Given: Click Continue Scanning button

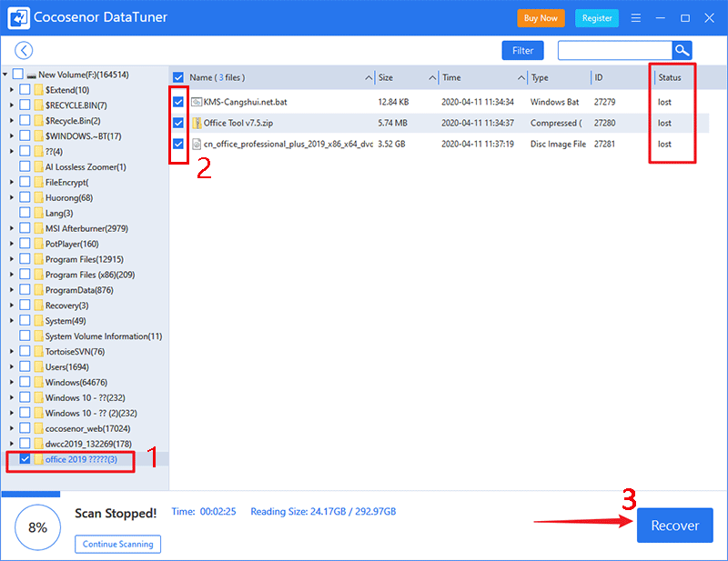Looking at the screenshot, I should pyautogui.click(x=118, y=544).
